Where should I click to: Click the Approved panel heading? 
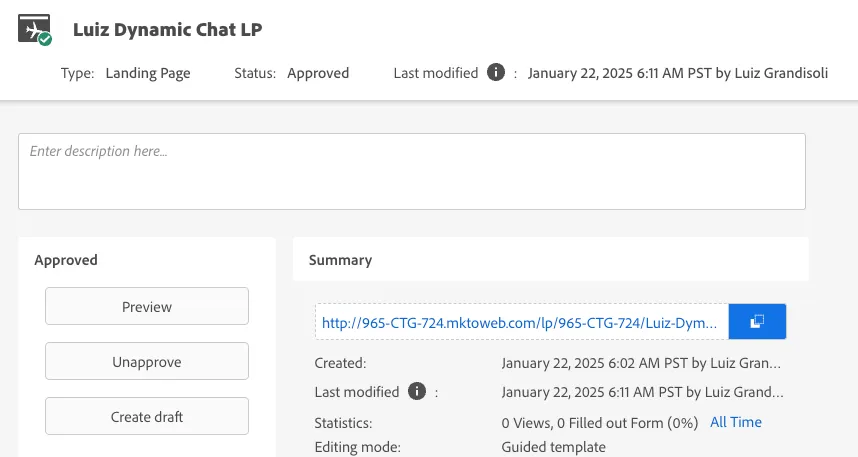[66, 260]
